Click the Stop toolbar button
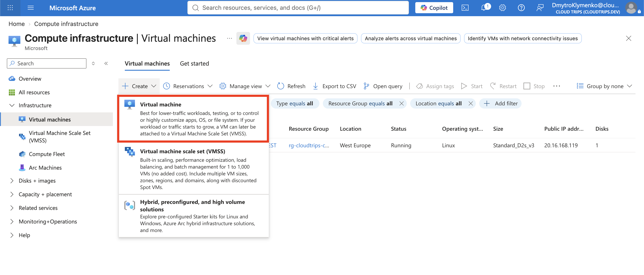This screenshot has width=644, height=275. click(x=534, y=86)
